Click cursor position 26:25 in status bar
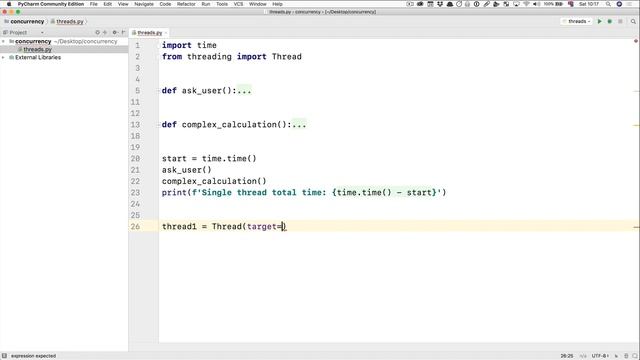640x360 pixels. [567, 356]
